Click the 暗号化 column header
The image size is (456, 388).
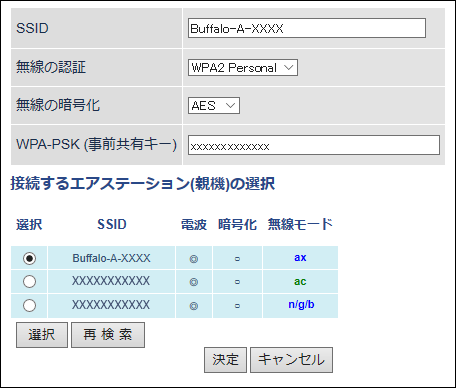[x=237, y=225]
